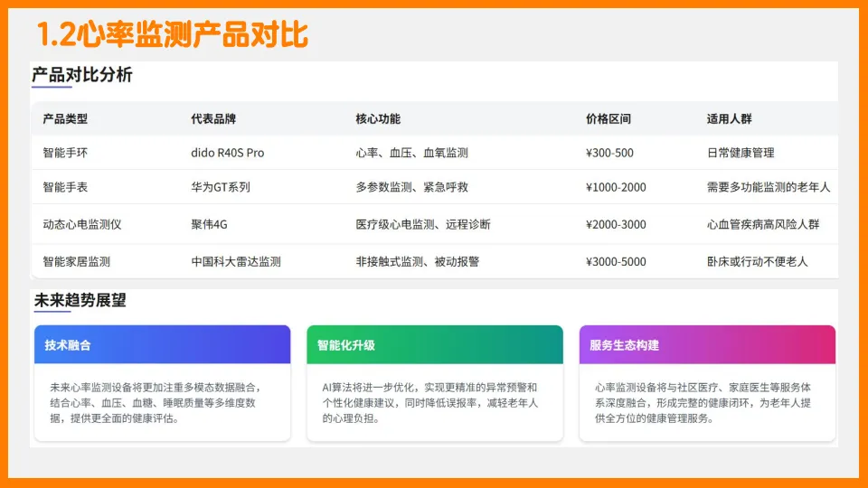Click the ¥2000-3000 price cell
The image size is (868, 488).
(x=616, y=224)
